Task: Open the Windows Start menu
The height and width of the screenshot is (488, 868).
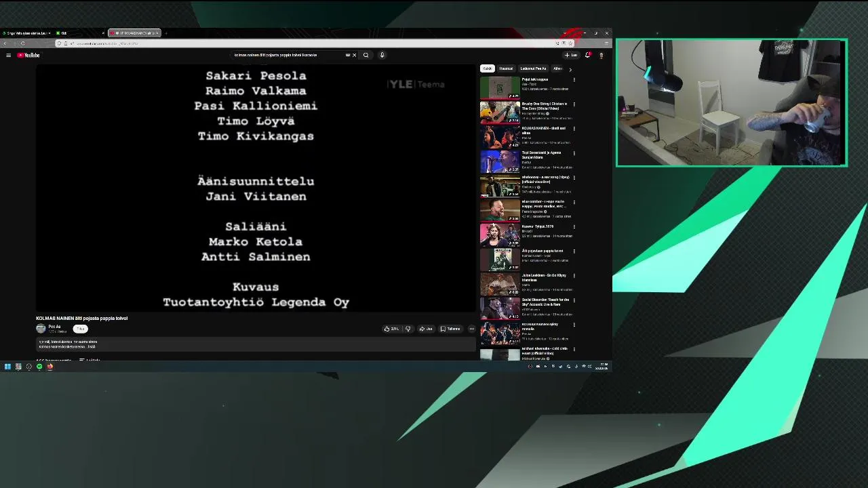Action: point(7,367)
